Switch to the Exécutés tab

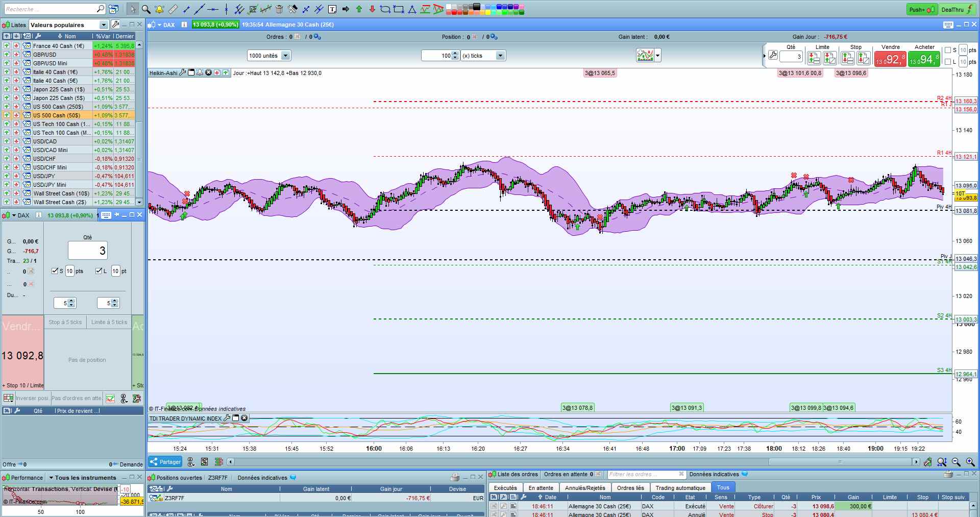point(505,488)
